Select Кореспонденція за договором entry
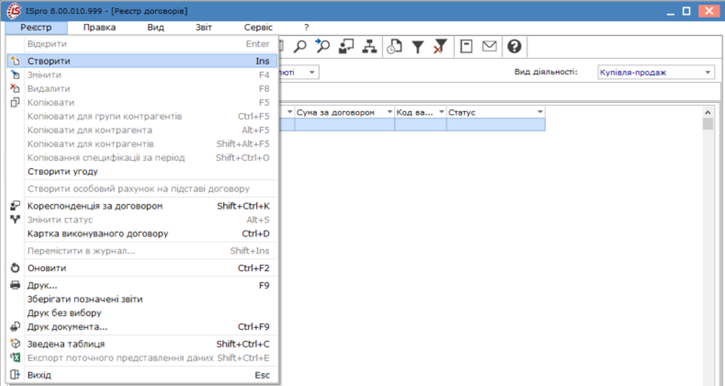This screenshot has height=386, width=725. (142, 206)
